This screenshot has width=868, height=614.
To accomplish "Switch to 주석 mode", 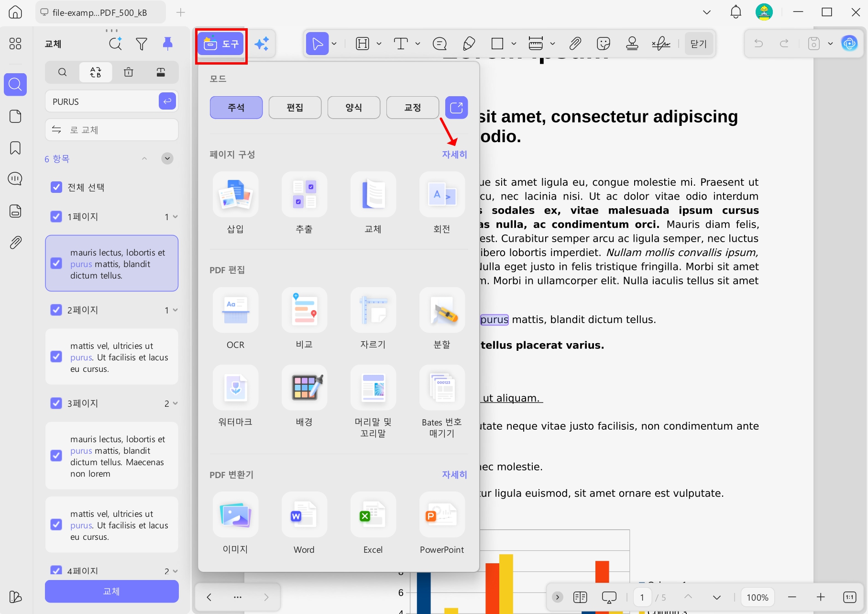I will pos(236,108).
